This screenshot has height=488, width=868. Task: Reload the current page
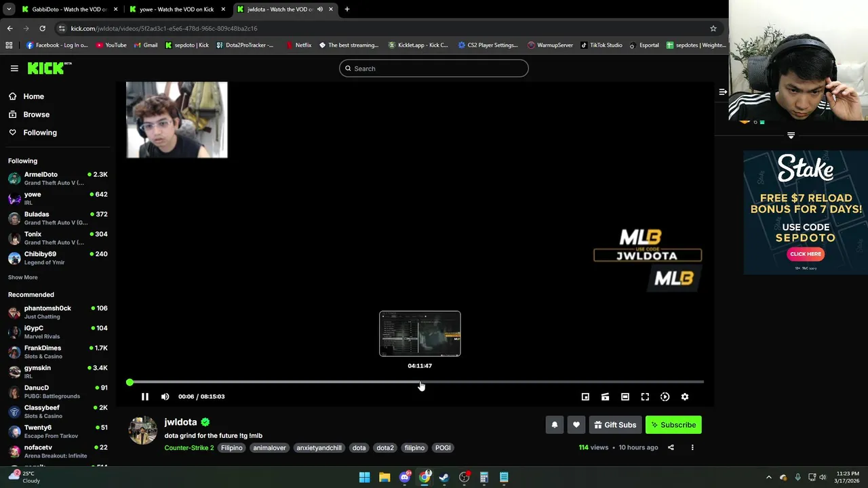tap(42, 28)
